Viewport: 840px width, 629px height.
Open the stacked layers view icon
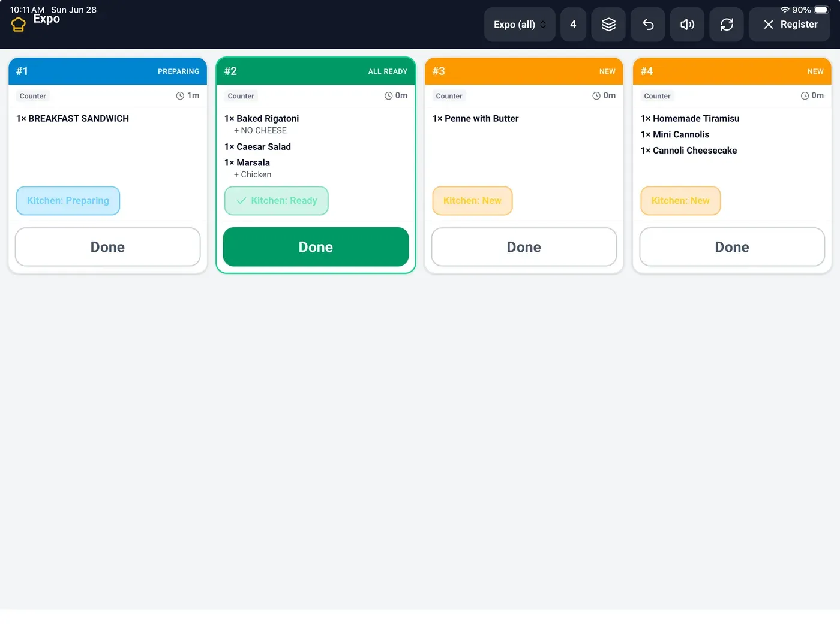[608, 25]
